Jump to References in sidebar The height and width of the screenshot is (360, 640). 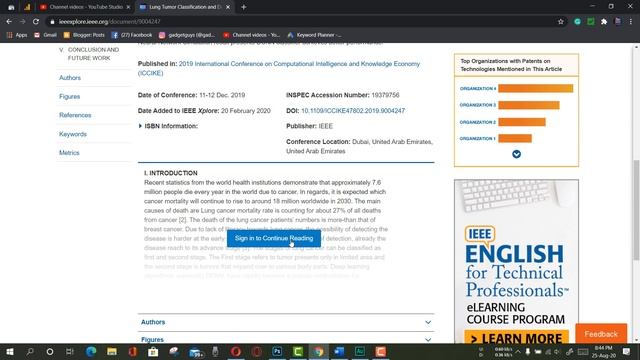tap(75, 115)
